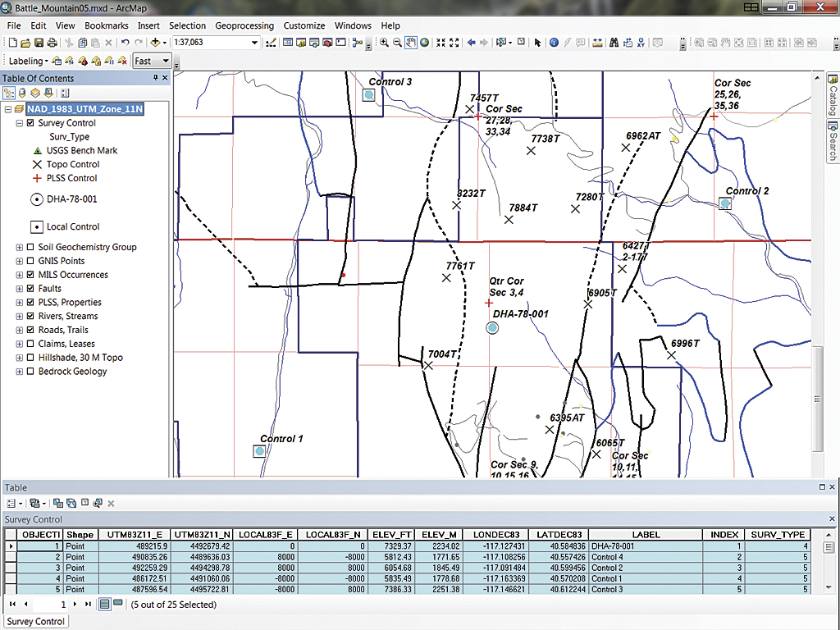Click the Full Extent globe icon
This screenshot has height=630, width=840.
click(x=425, y=43)
